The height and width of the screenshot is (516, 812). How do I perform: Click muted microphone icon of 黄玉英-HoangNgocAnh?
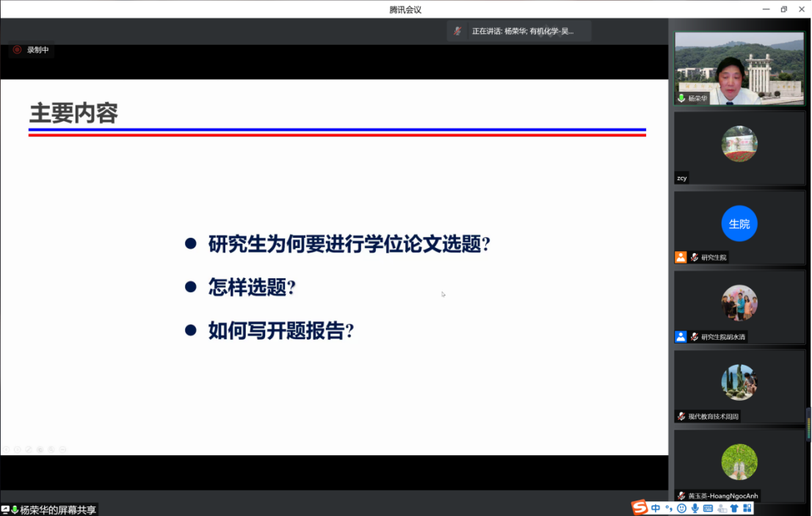pyautogui.click(x=681, y=496)
